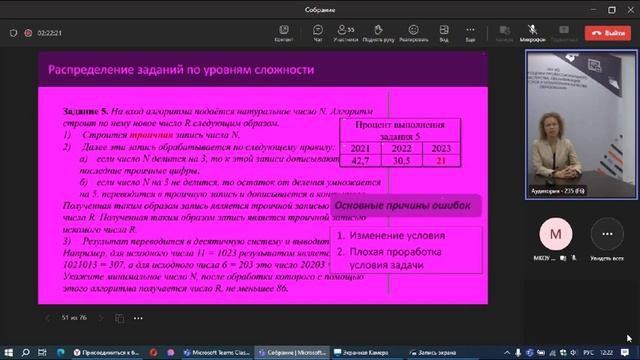Screen dimensions: 640x360
Task: Click the recording timer 02:22:21
Action: [49, 33]
